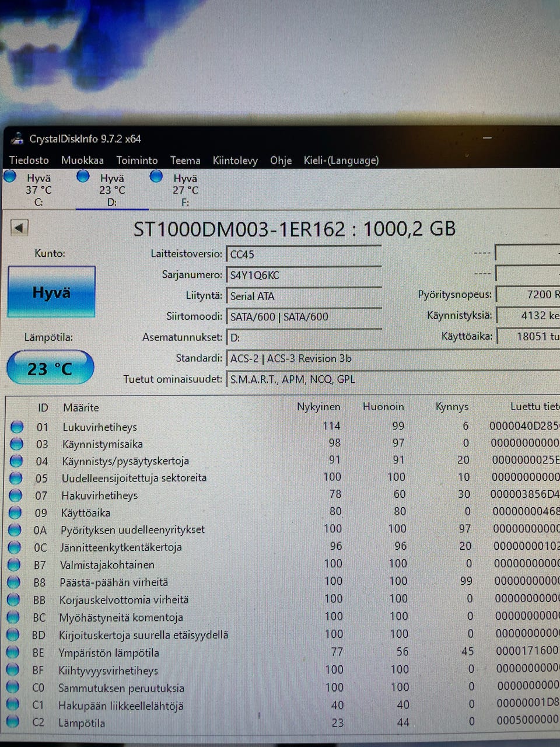Click the Määrite column header
This screenshot has height=747, width=560.
[81, 407]
